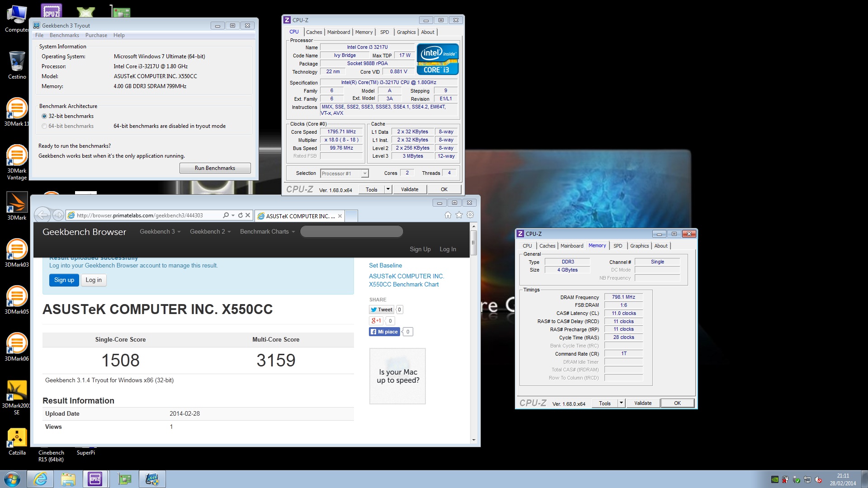Open Windows Explorer folder in the taskbar

[68, 479]
